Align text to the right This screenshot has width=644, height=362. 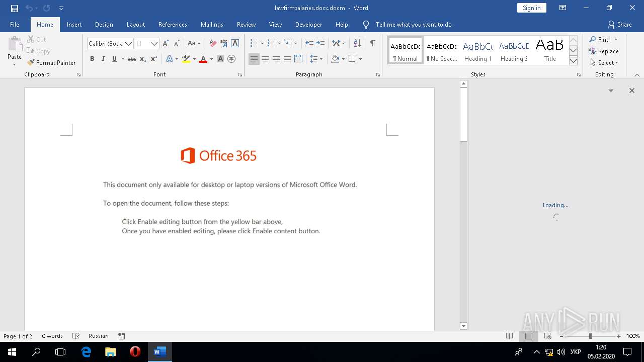tap(276, 59)
